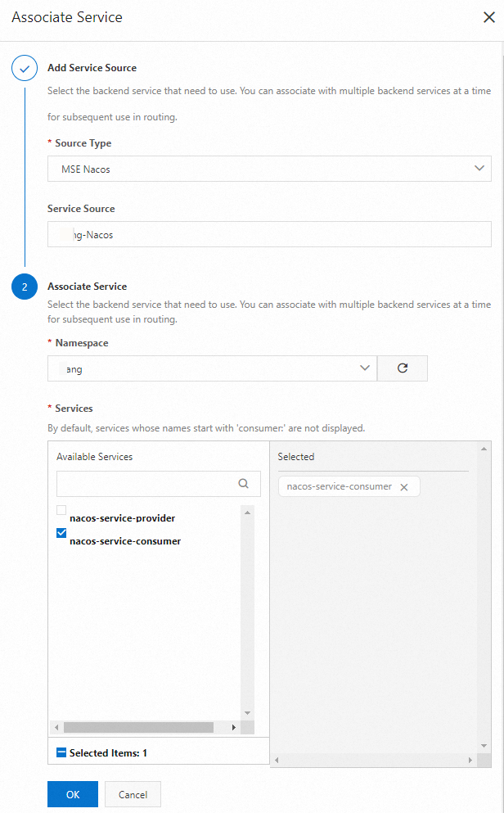Focus the Available Services search field

147,483
